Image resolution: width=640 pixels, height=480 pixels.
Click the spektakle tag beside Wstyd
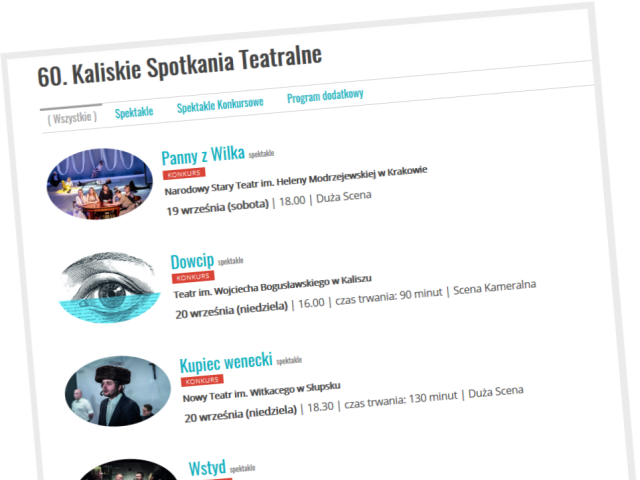click(x=242, y=468)
